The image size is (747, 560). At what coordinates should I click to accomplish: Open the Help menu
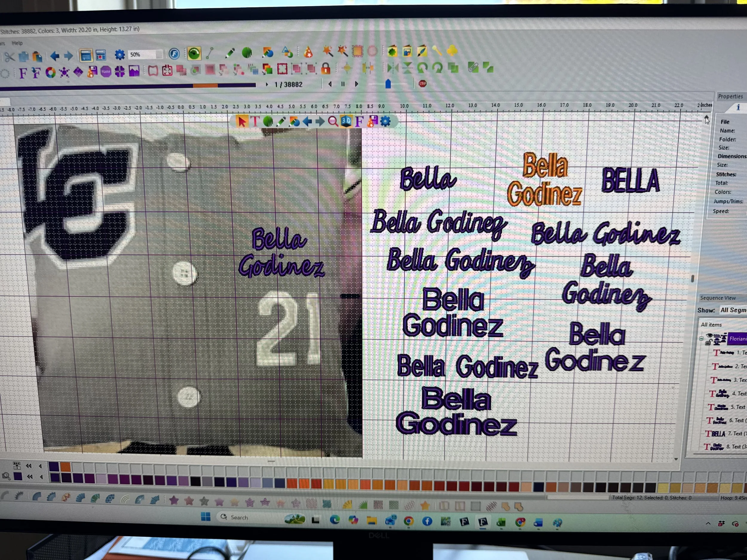coord(17,43)
